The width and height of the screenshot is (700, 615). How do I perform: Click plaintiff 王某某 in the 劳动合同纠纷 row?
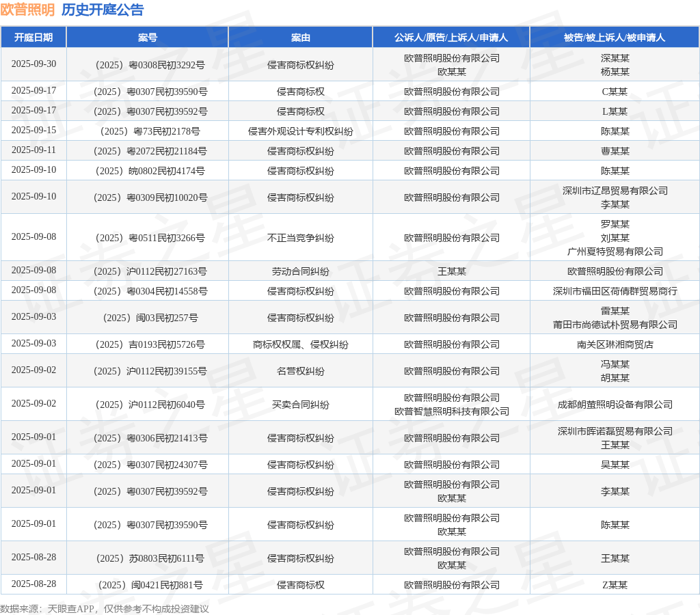[x=452, y=271]
